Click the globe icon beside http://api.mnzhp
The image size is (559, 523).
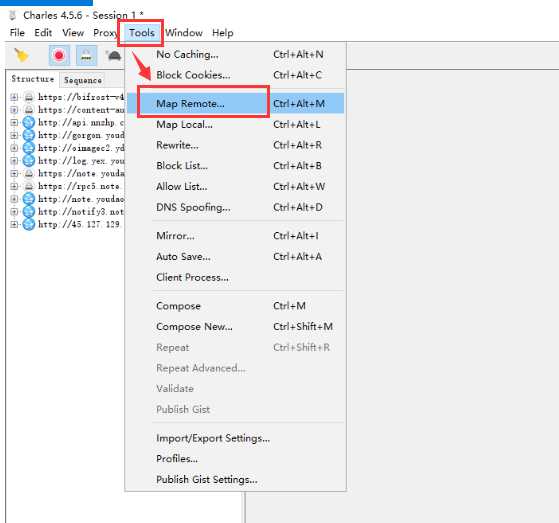click(x=29, y=122)
